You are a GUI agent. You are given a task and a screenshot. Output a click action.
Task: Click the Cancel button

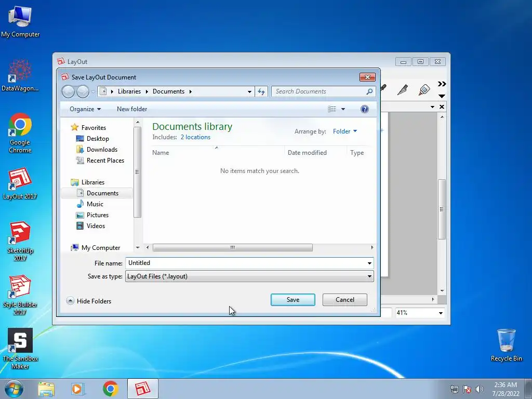tap(345, 300)
